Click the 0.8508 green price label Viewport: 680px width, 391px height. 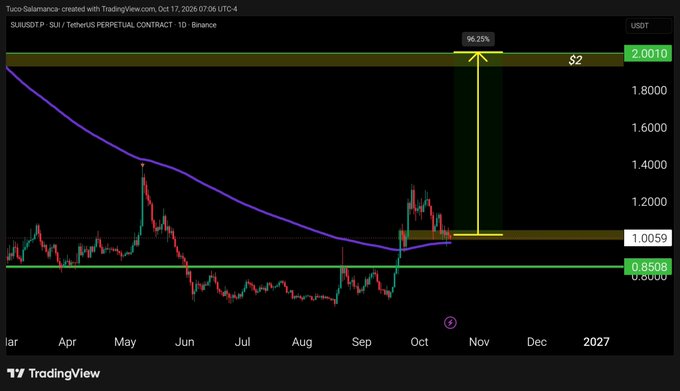(x=648, y=266)
